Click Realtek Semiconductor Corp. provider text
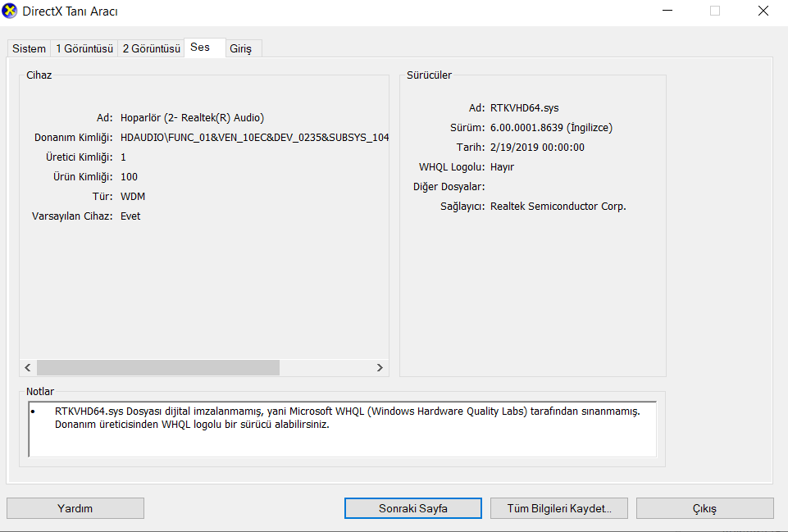 558,206
